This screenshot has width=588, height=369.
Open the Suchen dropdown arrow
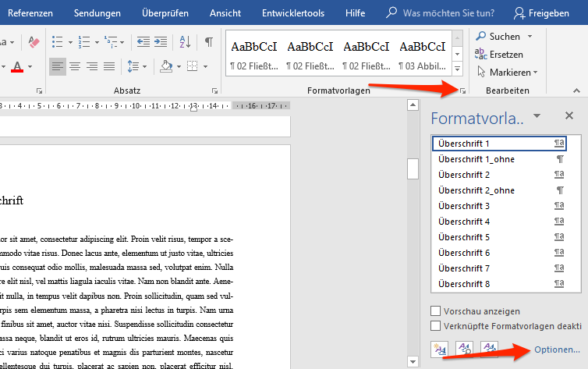(x=530, y=37)
